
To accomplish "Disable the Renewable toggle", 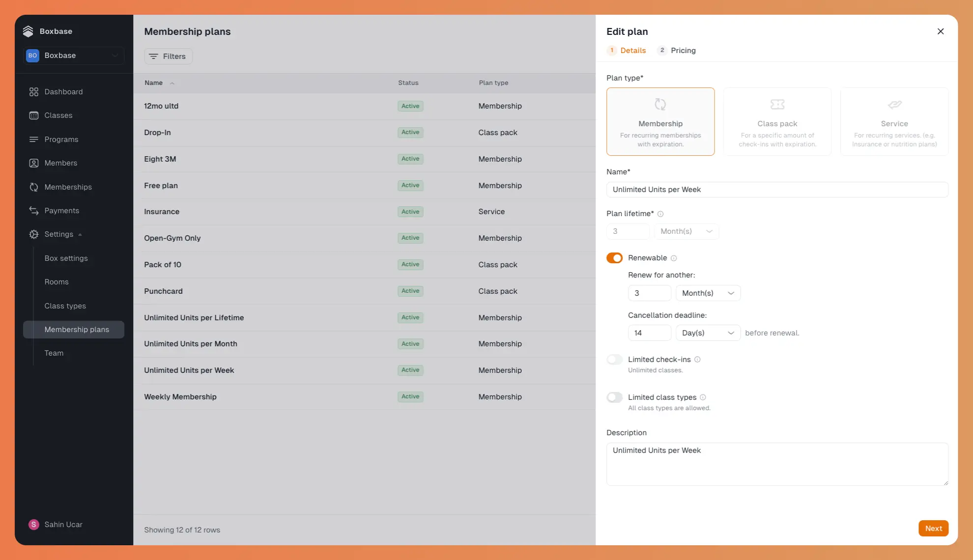I will (614, 257).
